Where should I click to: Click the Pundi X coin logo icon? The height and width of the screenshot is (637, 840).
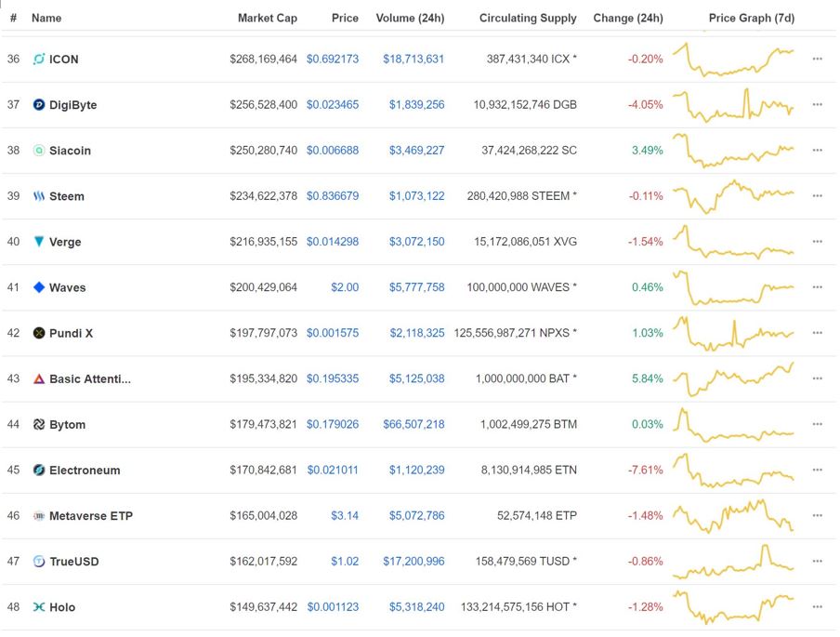point(39,333)
